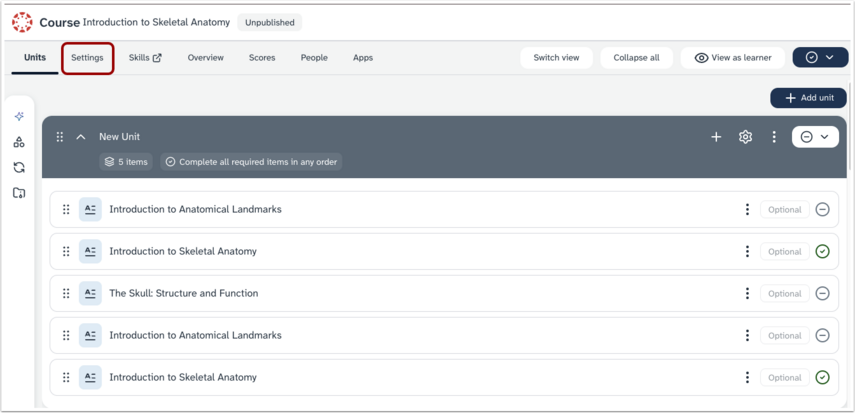The image size is (855, 413).
Task: Open The Skull: Structure and Function
Action: [x=184, y=294]
